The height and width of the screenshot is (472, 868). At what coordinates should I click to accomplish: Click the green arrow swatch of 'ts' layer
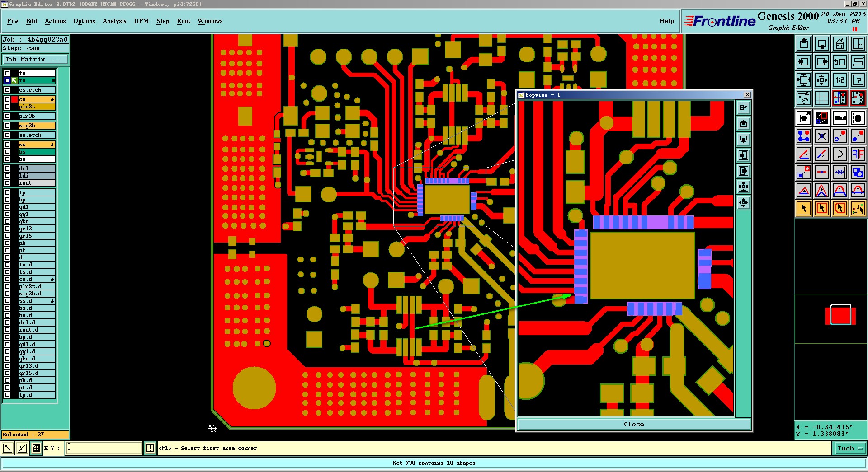pyautogui.click(x=14, y=80)
